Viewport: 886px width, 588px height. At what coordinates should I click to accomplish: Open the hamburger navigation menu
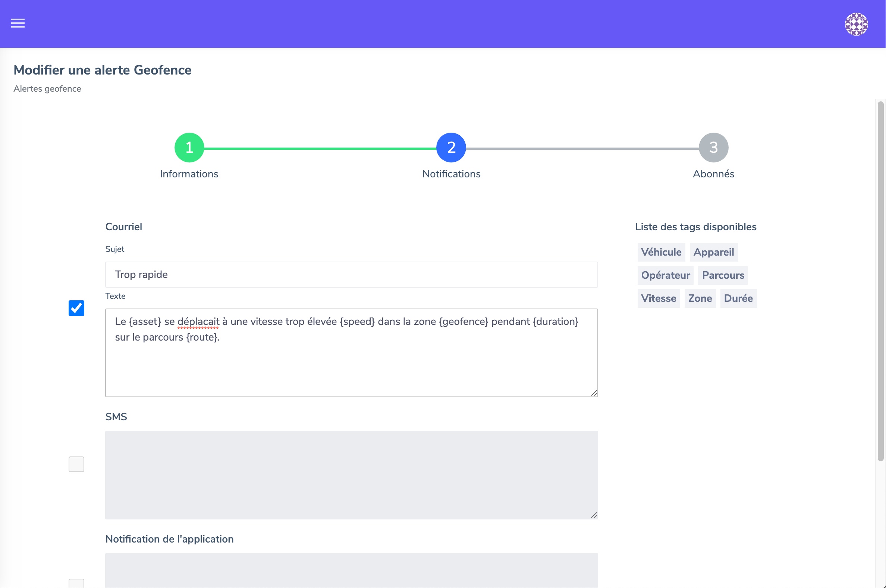(18, 23)
